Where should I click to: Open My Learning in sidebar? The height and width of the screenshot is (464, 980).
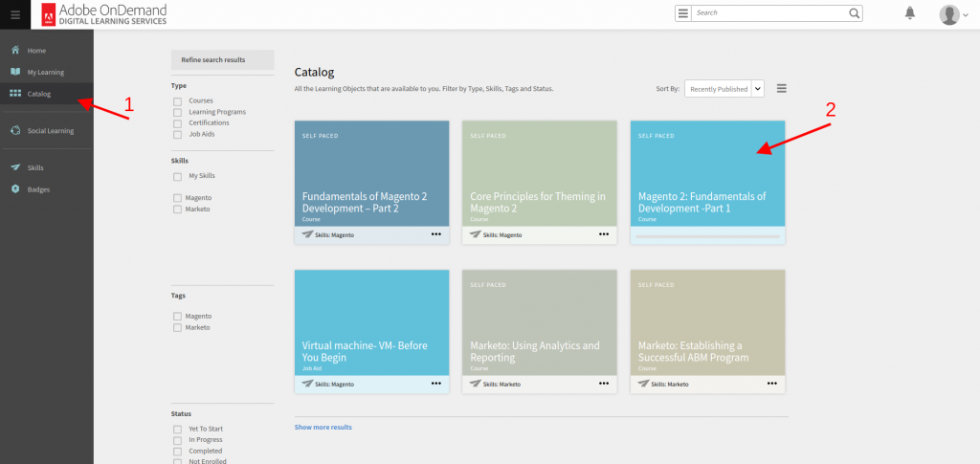47,72
